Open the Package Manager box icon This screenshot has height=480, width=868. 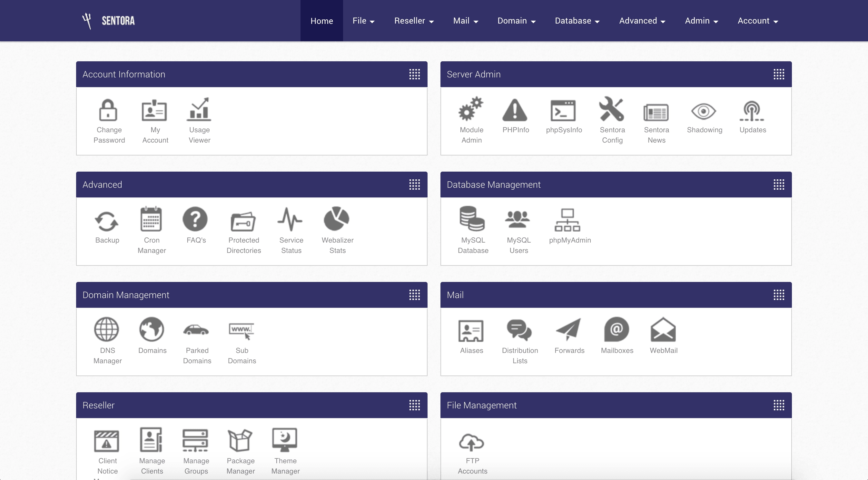point(240,440)
